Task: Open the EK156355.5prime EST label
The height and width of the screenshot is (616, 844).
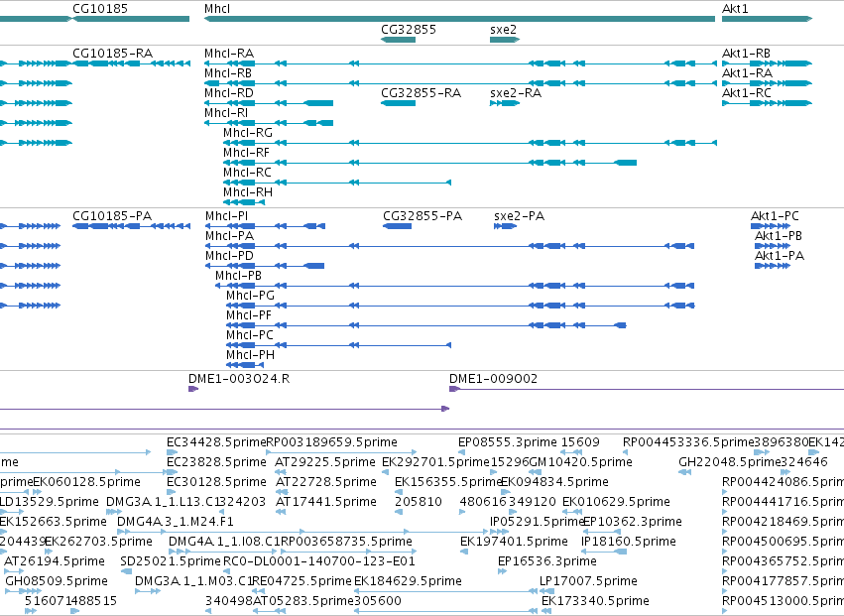Action: pos(448,482)
